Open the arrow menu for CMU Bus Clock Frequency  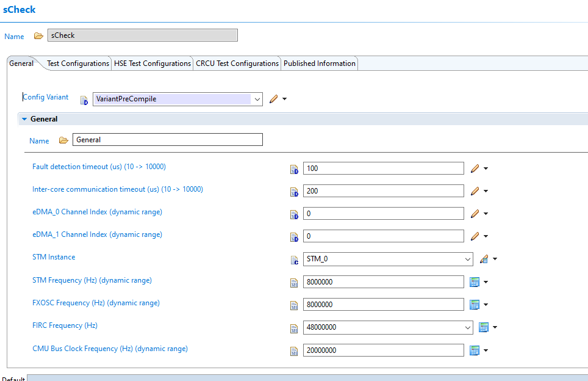(x=486, y=350)
